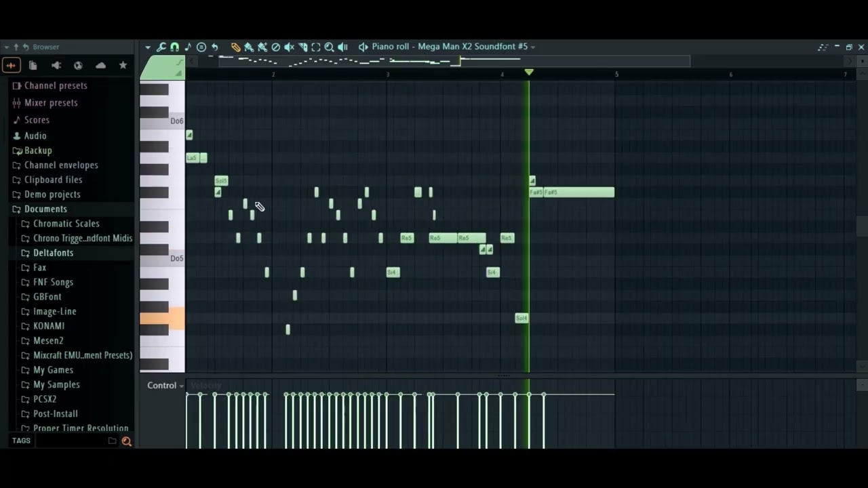Screen dimensions: 868x488
Task: Click the TAGS label in Browser footer
Action: pyautogui.click(x=21, y=441)
